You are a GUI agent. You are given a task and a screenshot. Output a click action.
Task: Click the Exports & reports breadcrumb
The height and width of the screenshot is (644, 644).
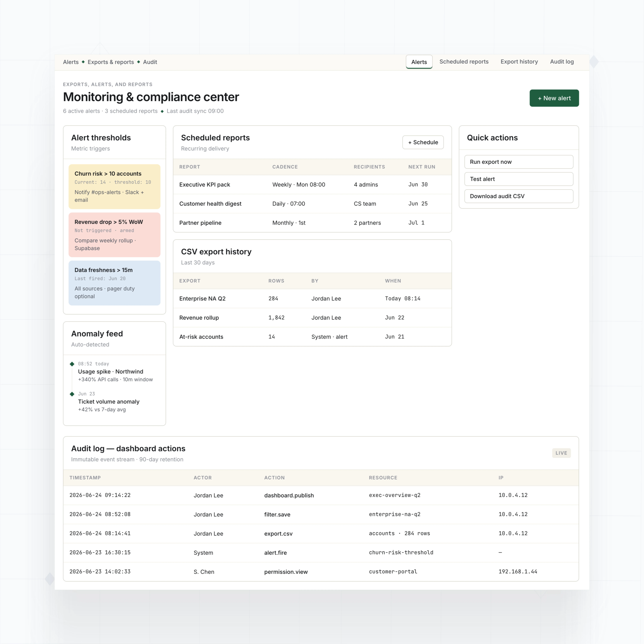pyautogui.click(x=111, y=62)
